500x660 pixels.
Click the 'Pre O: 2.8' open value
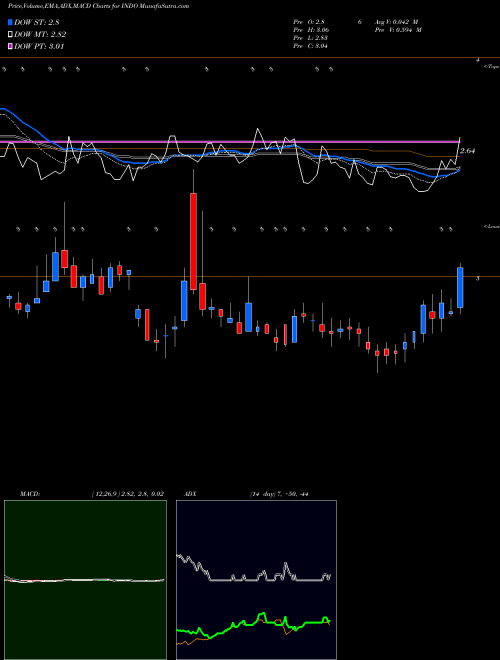pyautogui.click(x=309, y=22)
